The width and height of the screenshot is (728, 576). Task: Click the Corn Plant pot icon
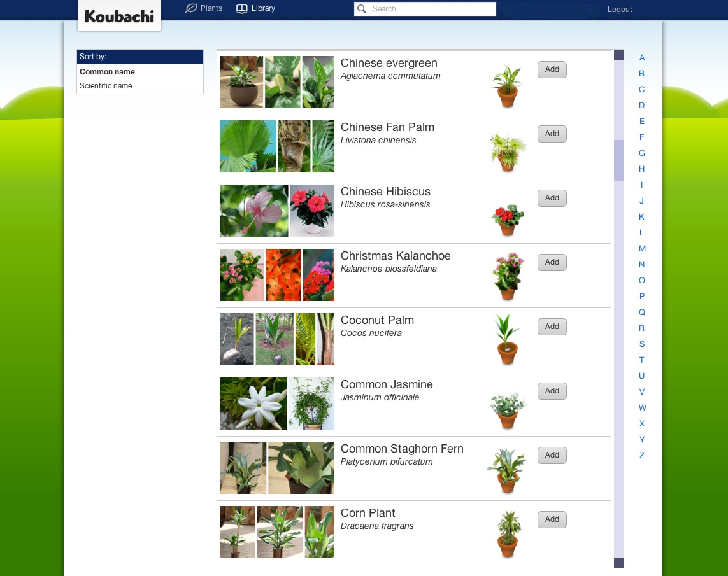click(x=507, y=534)
